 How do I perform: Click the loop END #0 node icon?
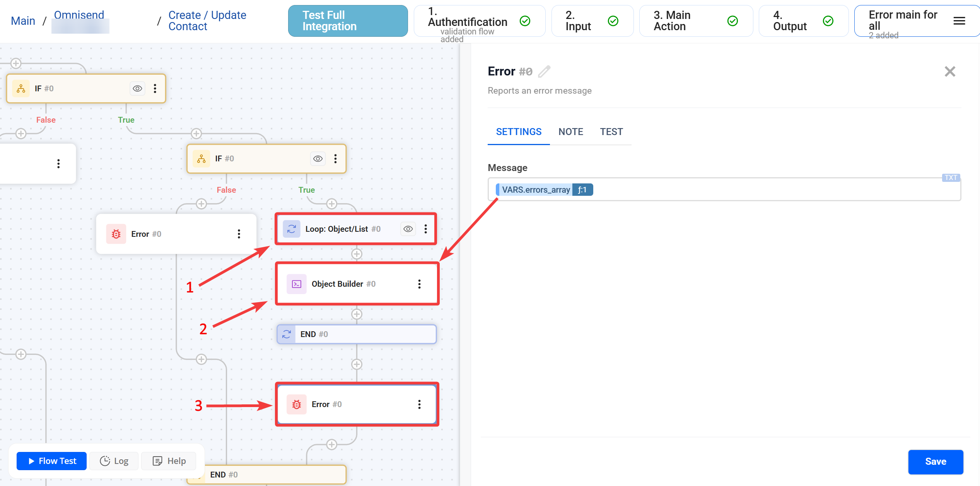(x=287, y=334)
